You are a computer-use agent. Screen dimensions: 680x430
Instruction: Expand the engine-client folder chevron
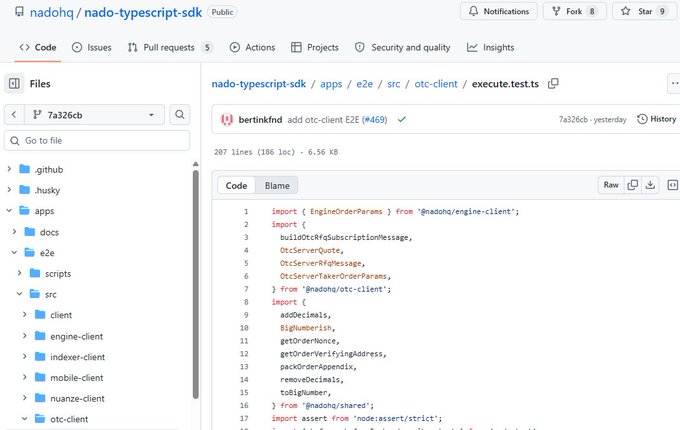[x=25, y=336]
